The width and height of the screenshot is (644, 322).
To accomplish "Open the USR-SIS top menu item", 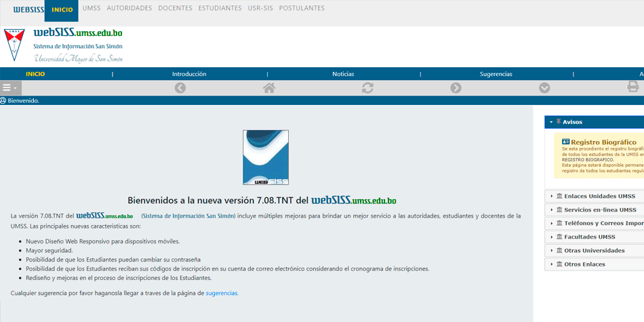I will point(260,8).
